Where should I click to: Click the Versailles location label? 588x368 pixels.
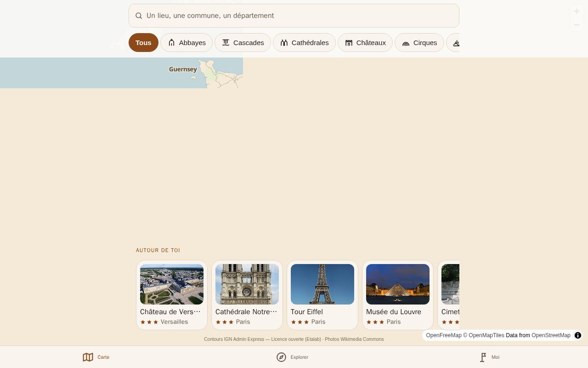(175, 322)
